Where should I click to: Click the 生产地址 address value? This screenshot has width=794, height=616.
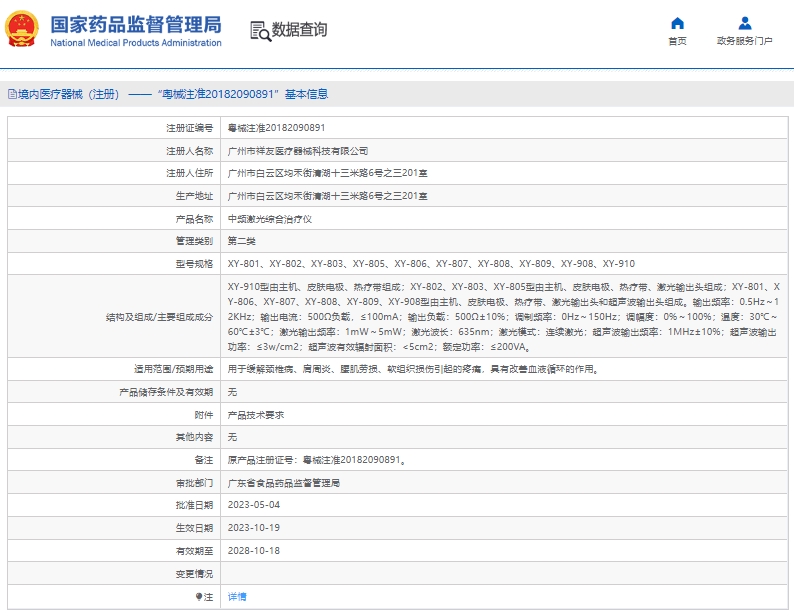click(328, 196)
